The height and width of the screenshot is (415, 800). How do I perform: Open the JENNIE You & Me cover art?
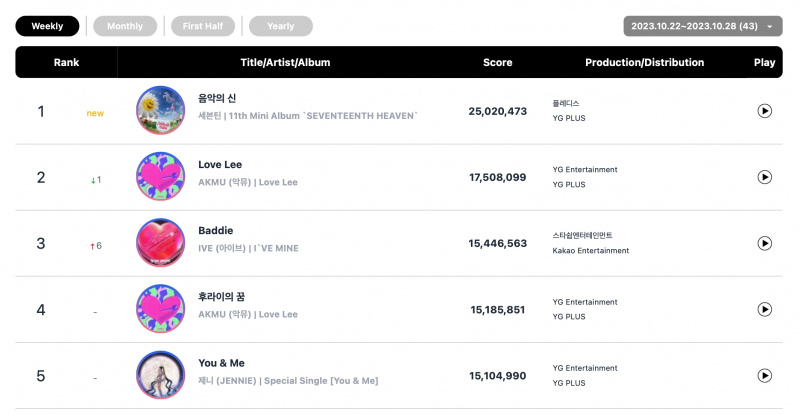coord(161,375)
